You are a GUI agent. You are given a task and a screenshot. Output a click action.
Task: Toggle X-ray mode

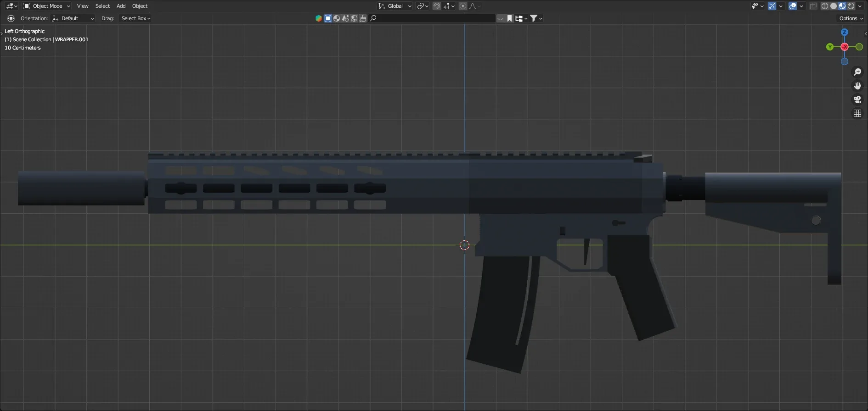pyautogui.click(x=813, y=6)
